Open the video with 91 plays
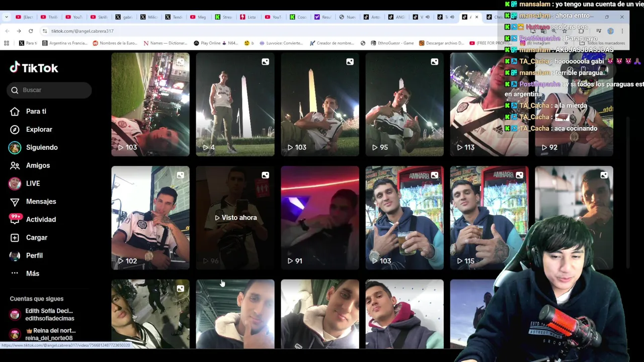Screen dimensions: 644x362 click(x=320, y=218)
